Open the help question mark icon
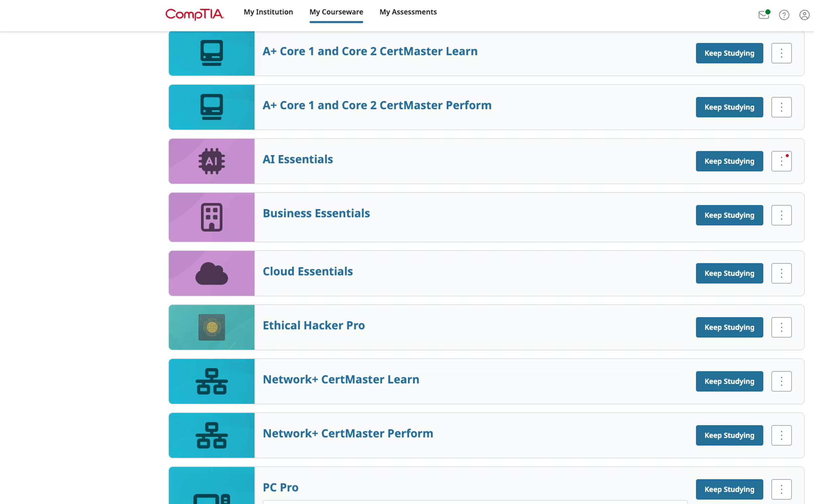This screenshot has height=504, width=814. 784,15
